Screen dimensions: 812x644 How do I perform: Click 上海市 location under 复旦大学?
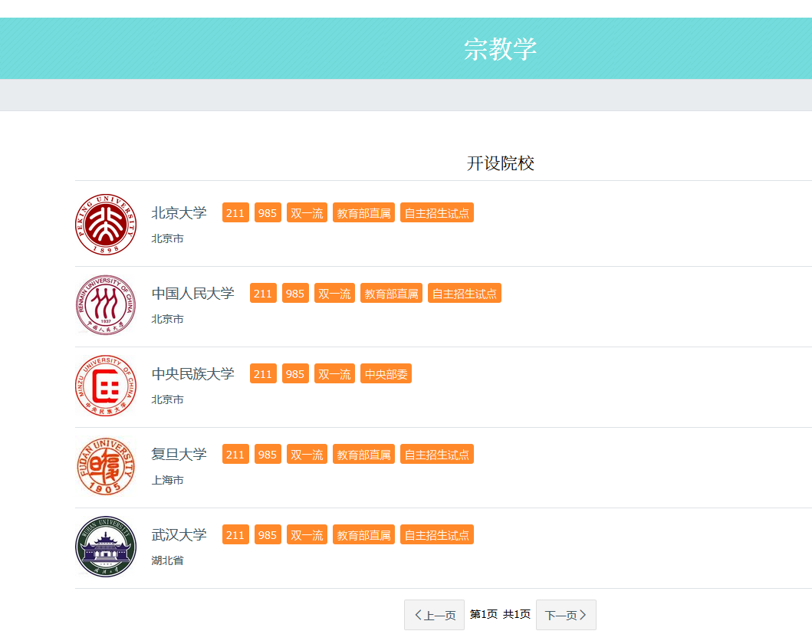click(167, 480)
